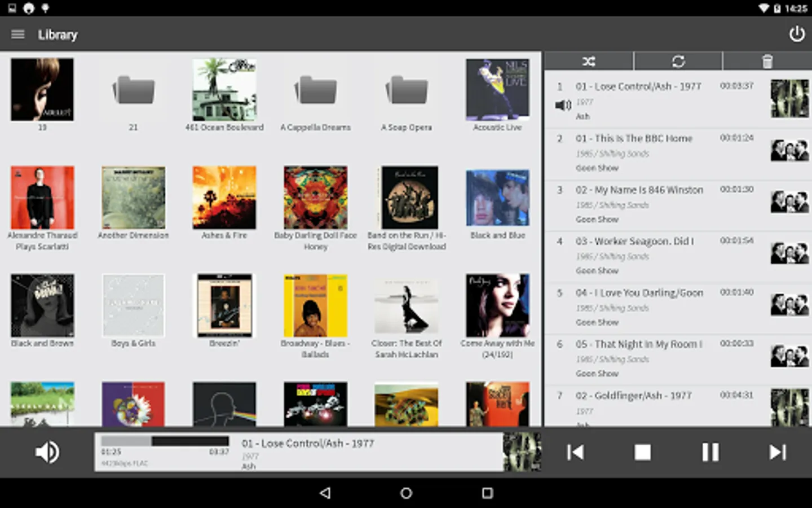Tap the speaker icon beside queue track 1
Viewport: 812px width, 508px height.
tap(563, 105)
